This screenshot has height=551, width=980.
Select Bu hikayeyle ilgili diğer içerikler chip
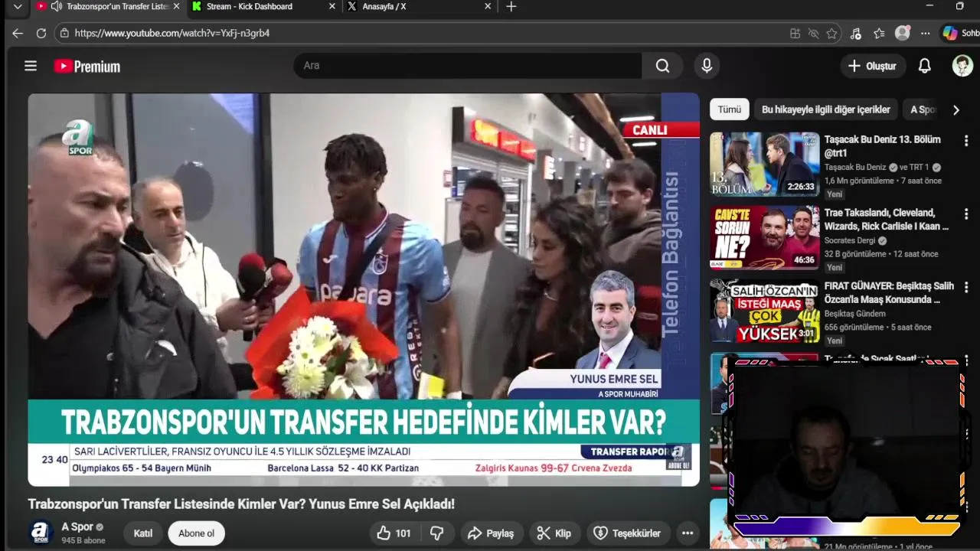pos(825,109)
